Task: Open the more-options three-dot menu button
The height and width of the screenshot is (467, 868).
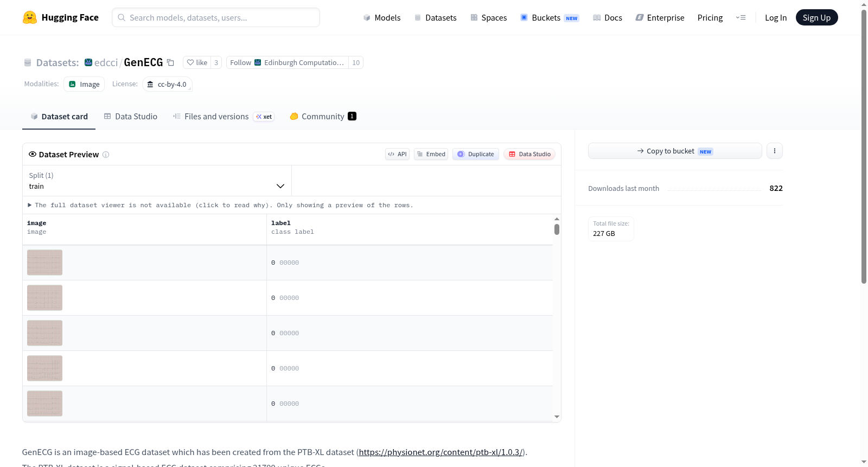Action: (x=775, y=151)
